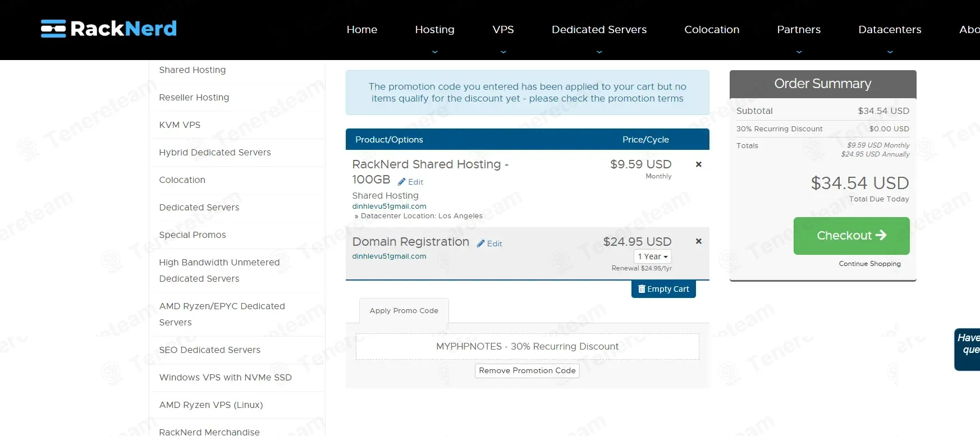Expand the Partners menu chevron
Viewport: 980px width, 436px height.
pos(799,52)
